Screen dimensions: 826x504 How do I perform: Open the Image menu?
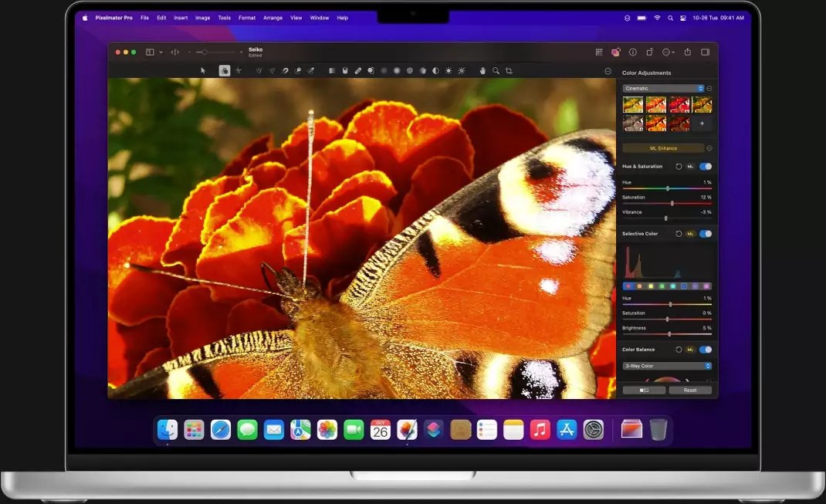pyautogui.click(x=202, y=18)
